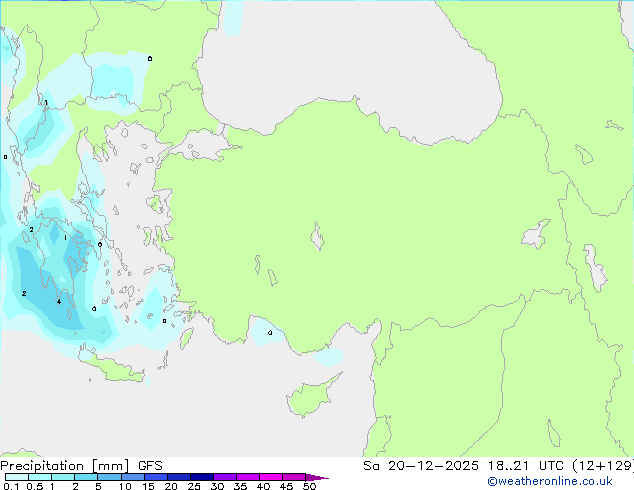The image size is (634, 490).
Task: Click the 40–45 mm magenta legend swatch
Action: point(271,477)
